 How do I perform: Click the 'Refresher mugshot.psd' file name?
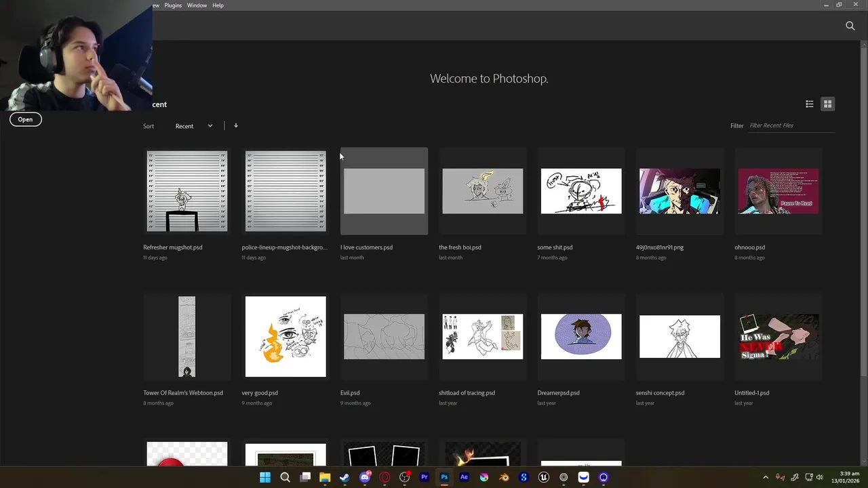tap(173, 247)
